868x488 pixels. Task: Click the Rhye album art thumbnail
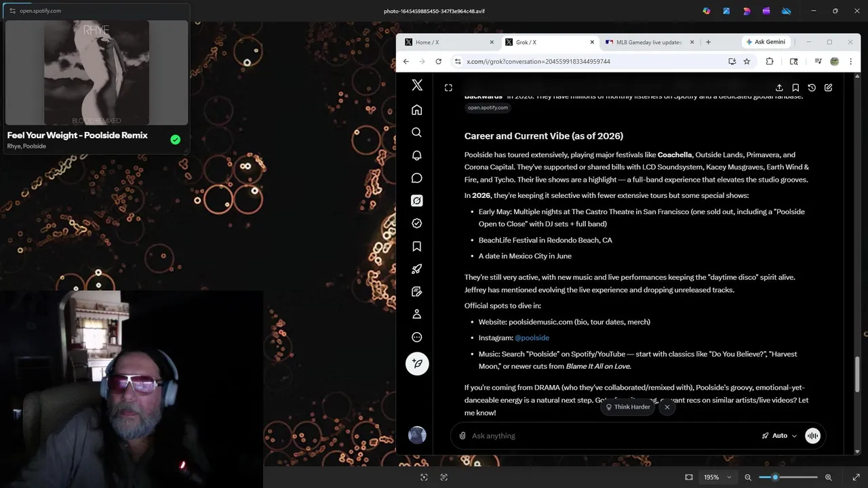point(96,73)
